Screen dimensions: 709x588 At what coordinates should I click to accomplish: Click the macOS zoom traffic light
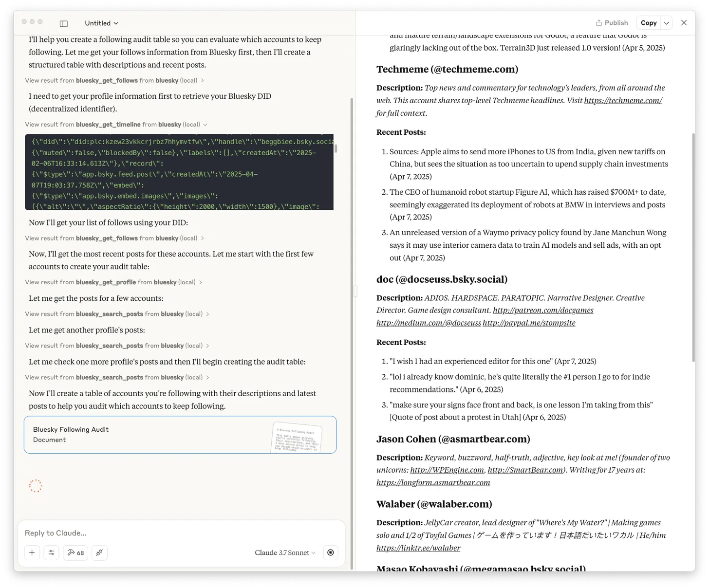coord(40,22)
